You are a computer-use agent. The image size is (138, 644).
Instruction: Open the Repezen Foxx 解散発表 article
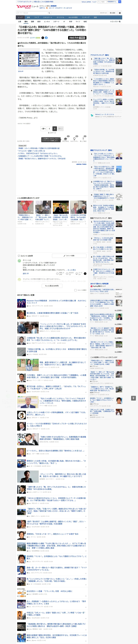click(56, 302)
